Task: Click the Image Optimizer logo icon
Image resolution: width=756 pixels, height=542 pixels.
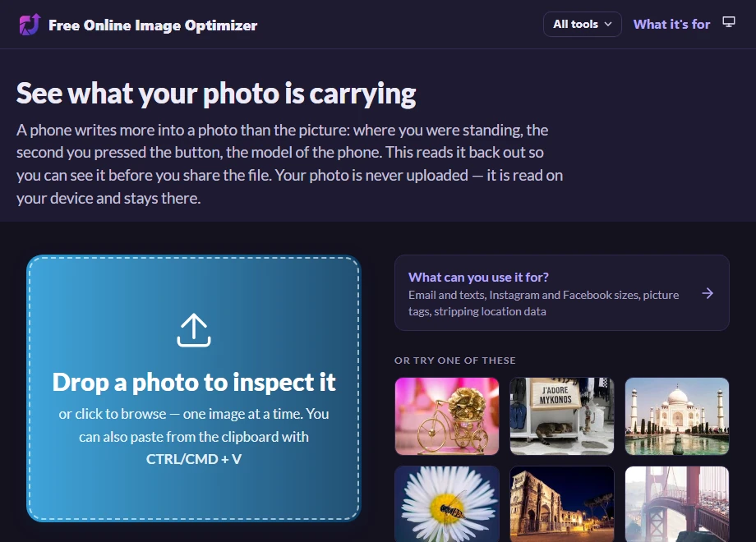Action: click(30, 25)
